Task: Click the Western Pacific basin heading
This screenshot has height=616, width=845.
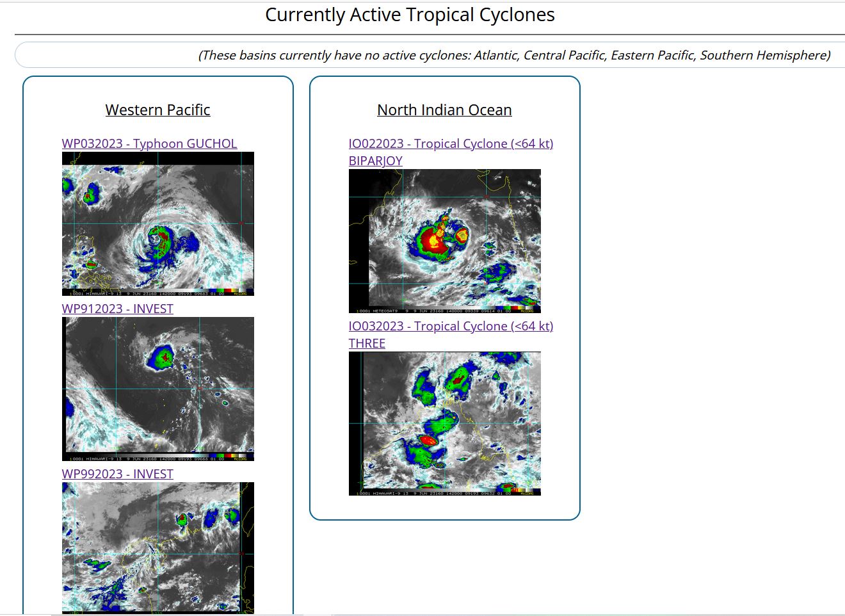Action: pyautogui.click(x=157, y=110)
